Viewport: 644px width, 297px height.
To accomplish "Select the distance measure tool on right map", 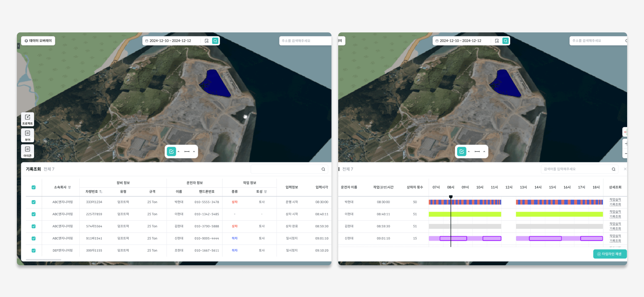I will click(x=477, y=152).
